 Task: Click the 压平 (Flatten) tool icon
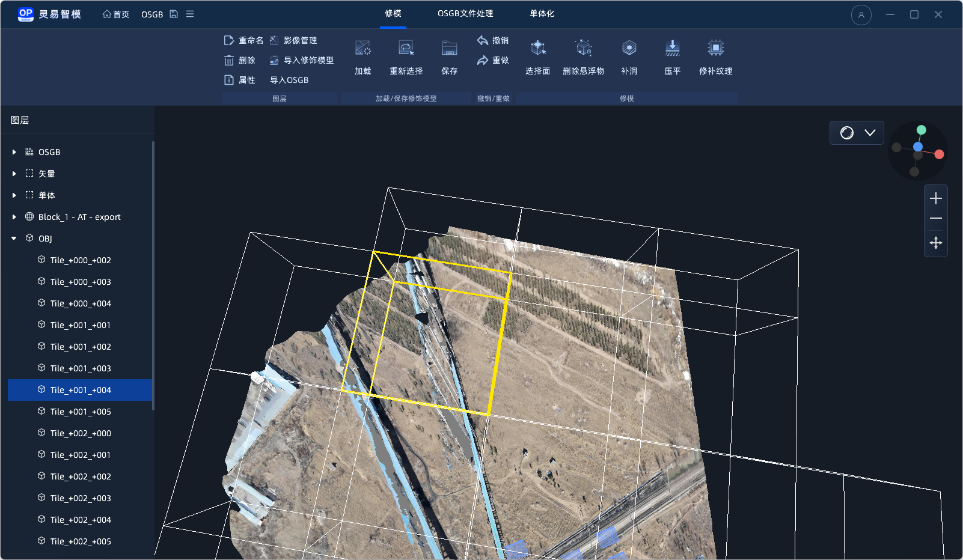click(672, 49)
